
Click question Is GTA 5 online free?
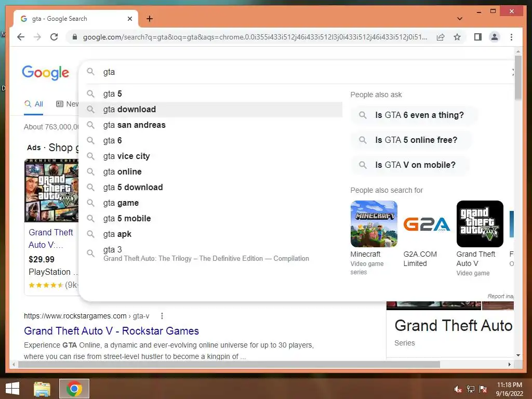[411, 140]
